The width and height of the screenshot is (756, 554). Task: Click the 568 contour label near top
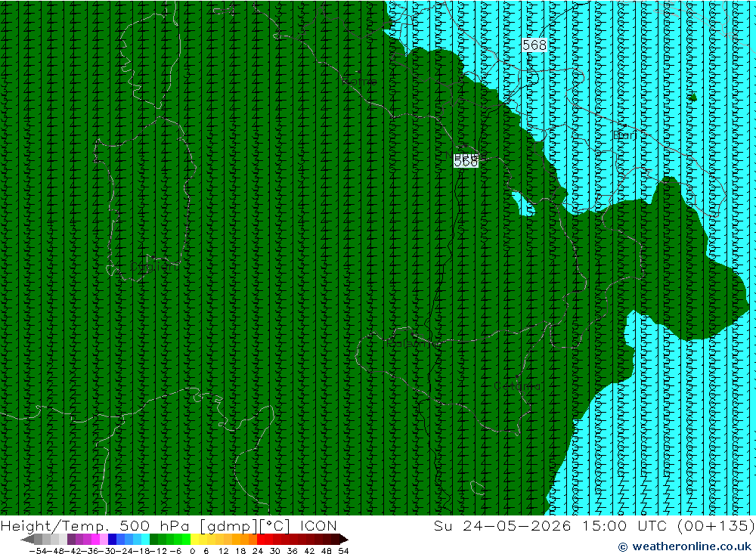tap(534, 45)
